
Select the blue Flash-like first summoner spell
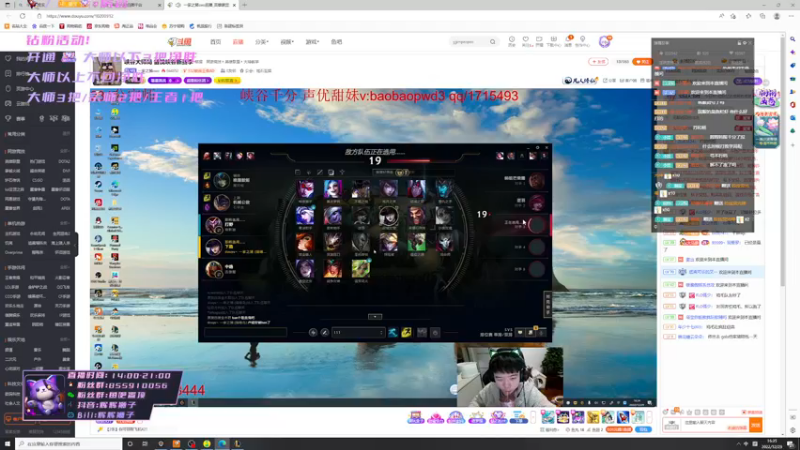(393, 333)
